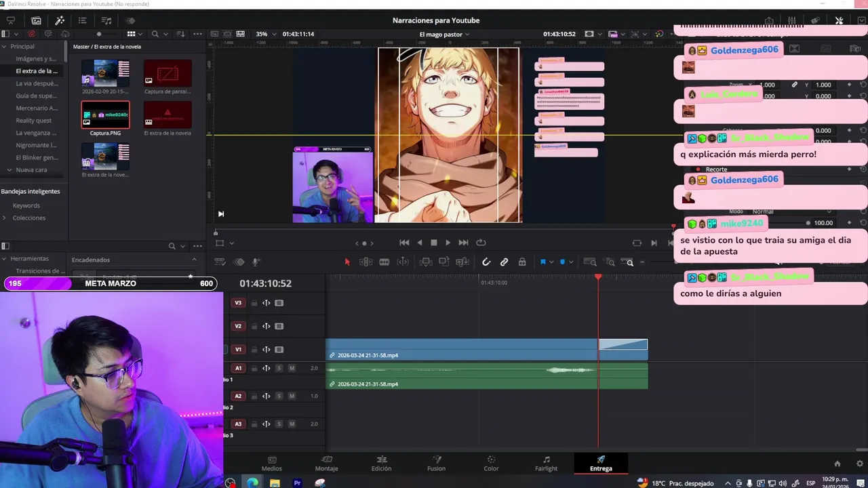The width and height of the screenshot is (868, 488).
Task: Collapse the Herramientas effects section
Action: coord(4,258)
